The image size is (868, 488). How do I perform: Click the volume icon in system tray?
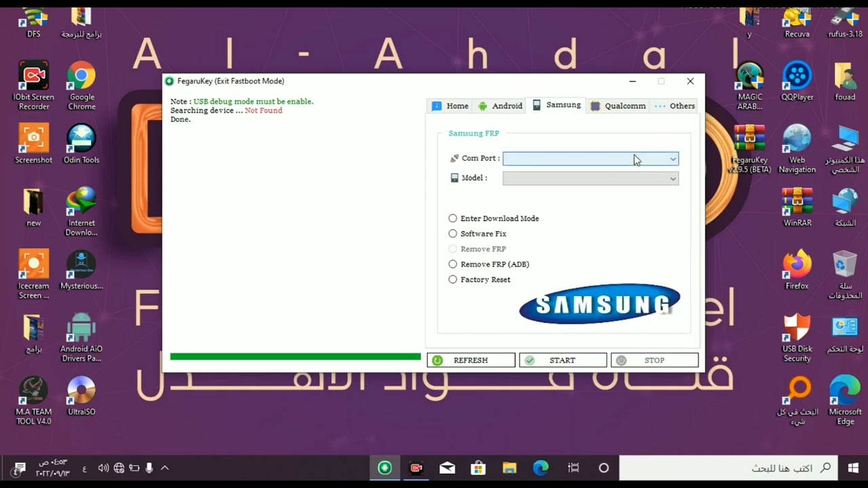[x=103, y=468]
